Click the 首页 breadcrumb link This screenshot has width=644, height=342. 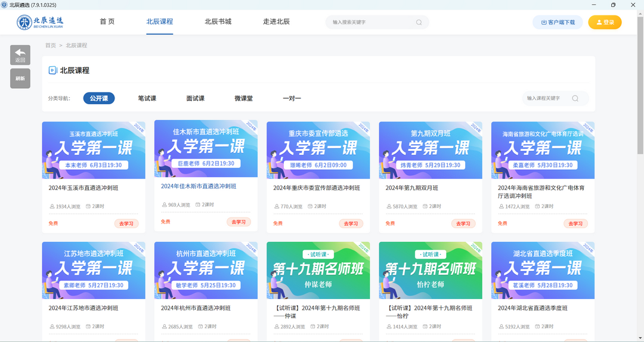51,45
